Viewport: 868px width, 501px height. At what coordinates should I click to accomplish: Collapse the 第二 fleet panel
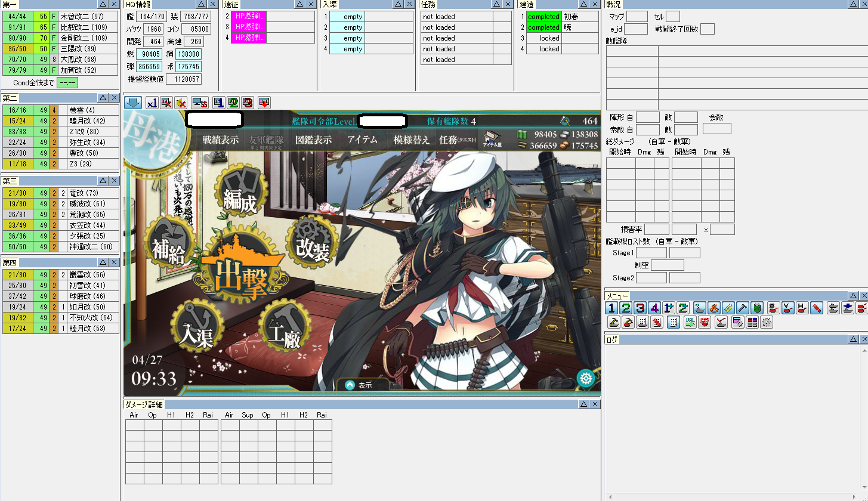pyautogui.click(x=103, y=97)
